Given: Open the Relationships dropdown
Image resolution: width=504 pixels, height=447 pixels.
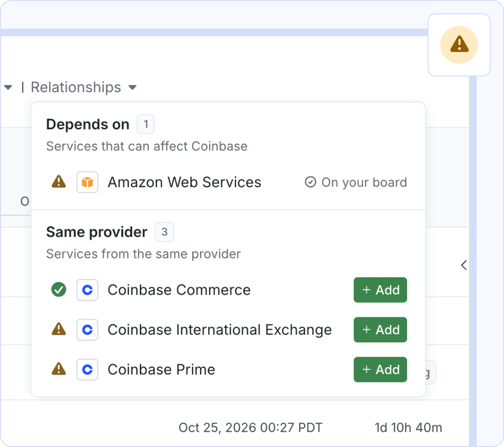Looking at the screenshot, I should [84, 87].
